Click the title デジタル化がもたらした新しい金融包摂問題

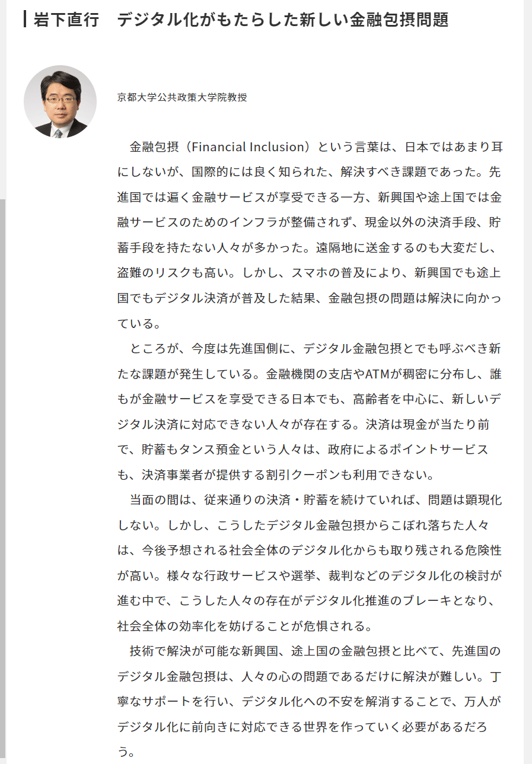coord(282,20)
